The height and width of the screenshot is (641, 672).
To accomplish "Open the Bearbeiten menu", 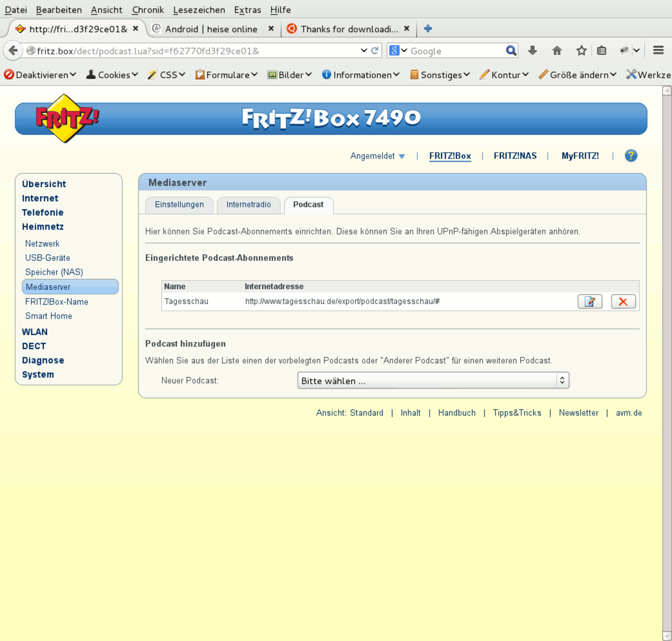I will (x=59, y=10).
